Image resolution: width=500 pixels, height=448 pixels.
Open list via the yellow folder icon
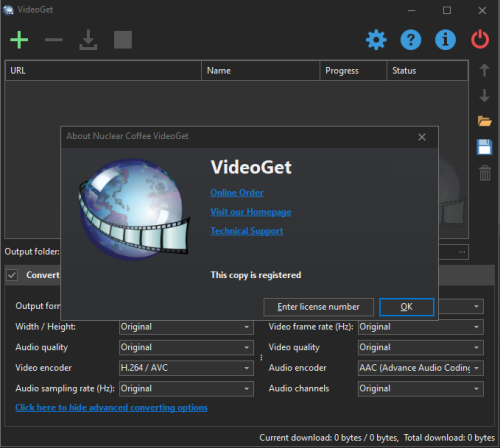click(484, 121)
